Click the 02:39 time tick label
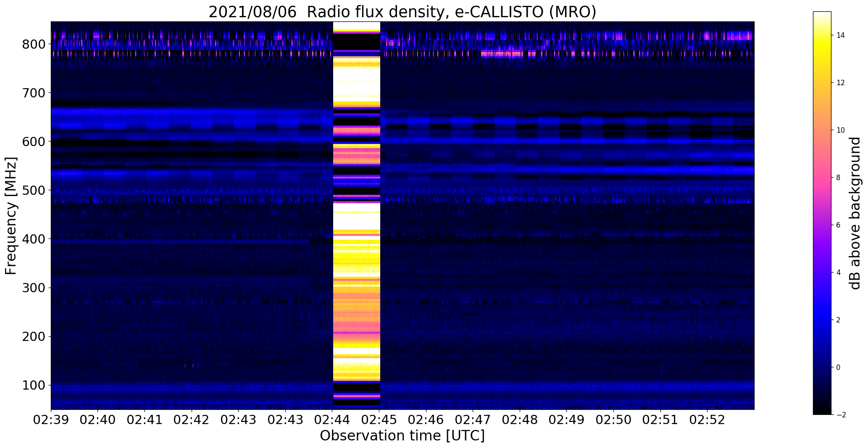This screenshot has width=868, height=448. 51,420
